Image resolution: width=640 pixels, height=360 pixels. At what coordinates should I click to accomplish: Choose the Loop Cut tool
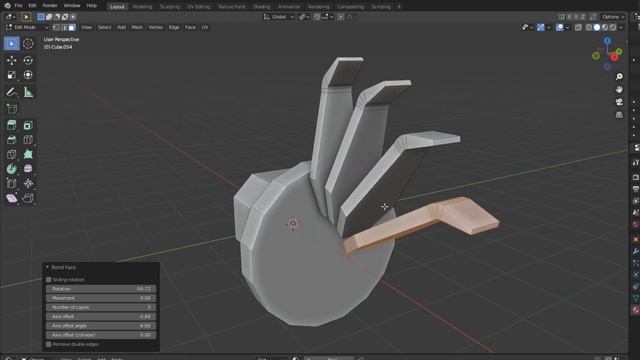[28, 140]
